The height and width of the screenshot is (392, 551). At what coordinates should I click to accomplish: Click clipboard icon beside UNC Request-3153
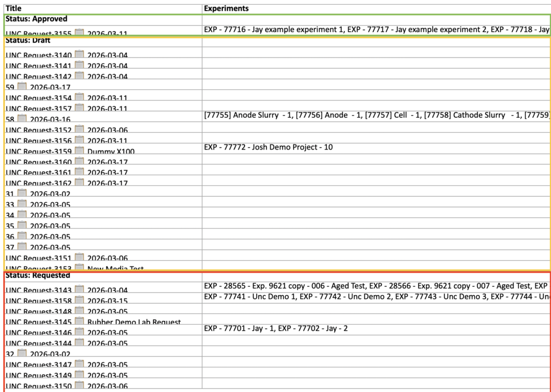tap(79, 268)
